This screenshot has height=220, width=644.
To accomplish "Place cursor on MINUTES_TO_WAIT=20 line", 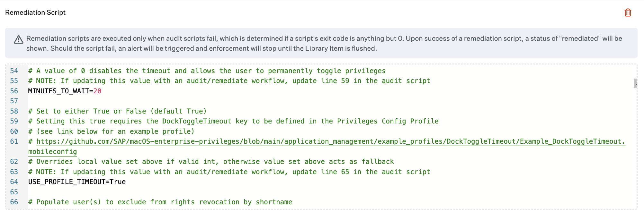I will 65,91.
